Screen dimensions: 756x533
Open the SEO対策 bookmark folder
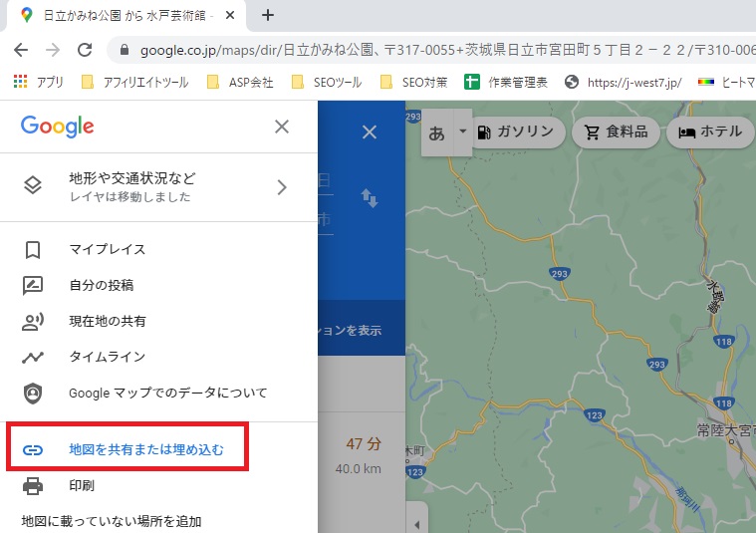pyautogui.click(x=414, y=83)
